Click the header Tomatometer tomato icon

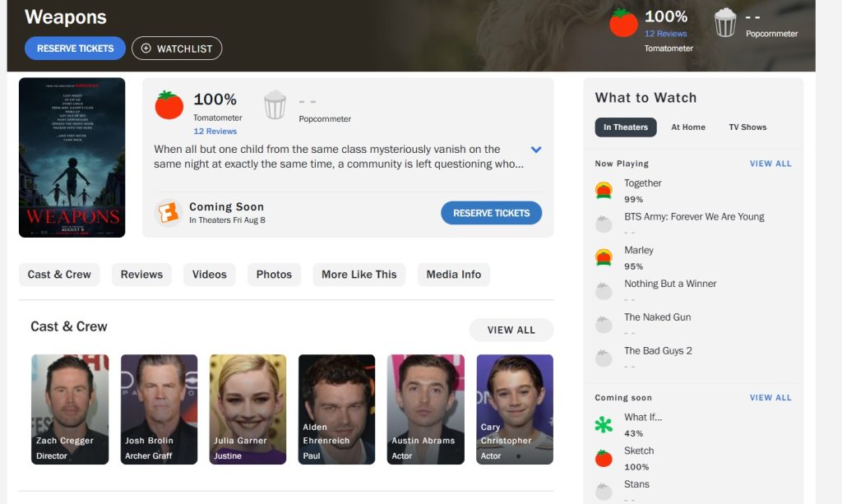(x=623, y=23)
